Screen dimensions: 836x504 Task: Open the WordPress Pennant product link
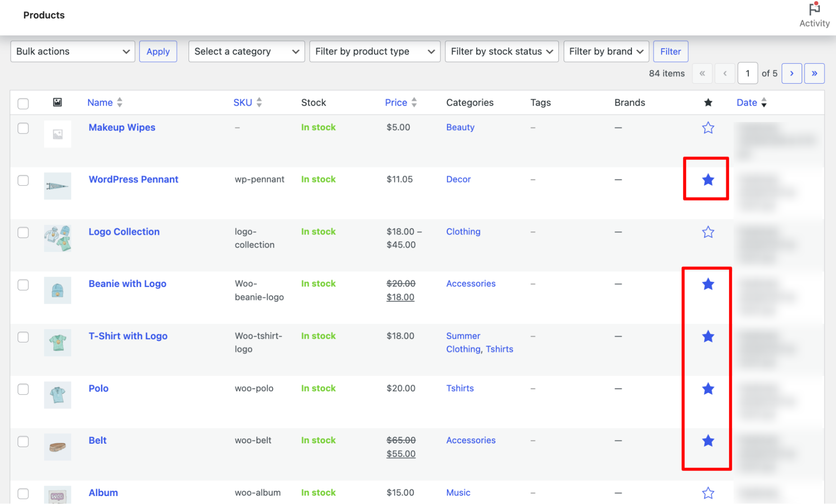tap(133, 179)
